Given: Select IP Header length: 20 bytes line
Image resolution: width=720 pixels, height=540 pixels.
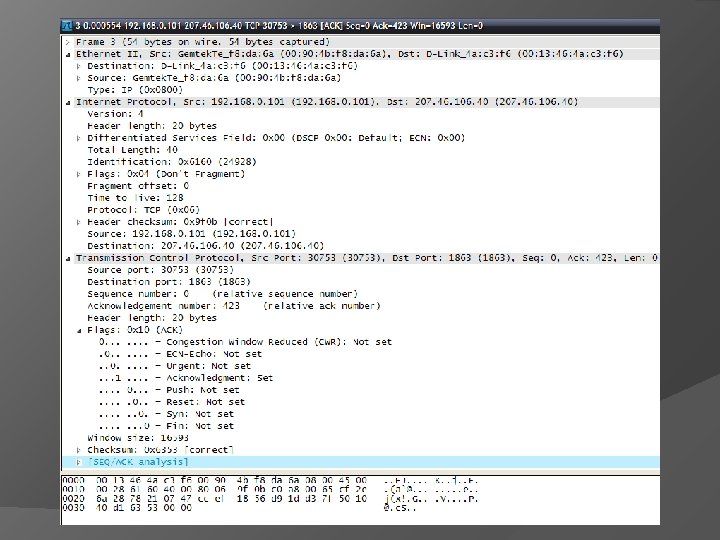Looking at the screenshot, I should click(x=152, y=126).
